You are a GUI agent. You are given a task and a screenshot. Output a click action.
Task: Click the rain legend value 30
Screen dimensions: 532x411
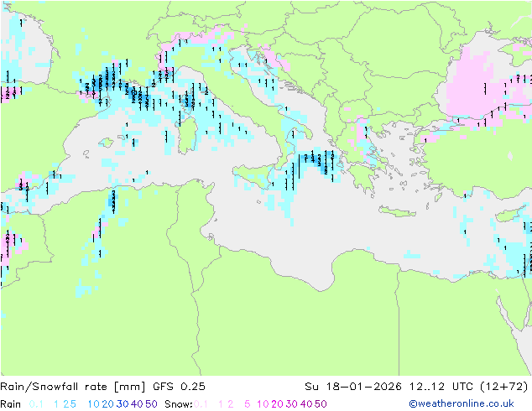tap(123, 404)
